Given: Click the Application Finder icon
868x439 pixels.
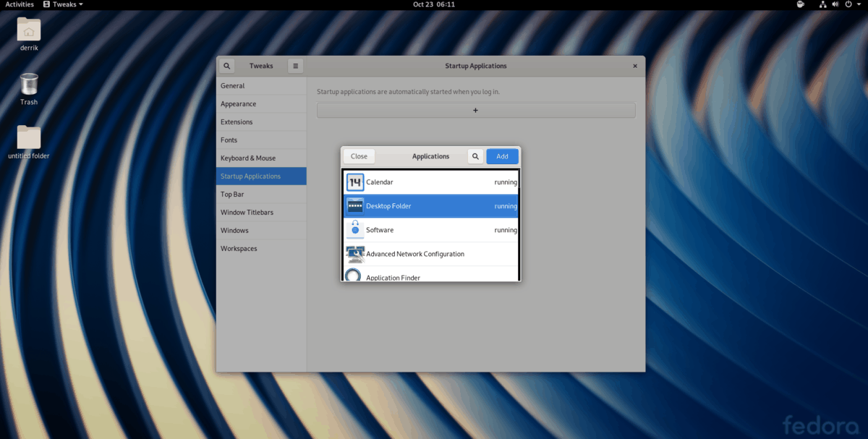Looking at the screenshot, I should 354,277.
